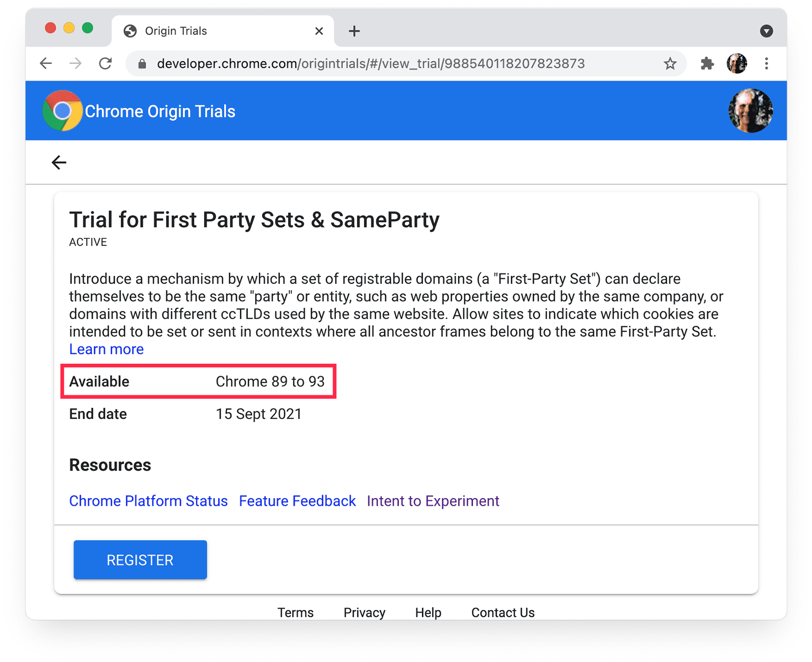The height and width of the screenshot is (662, 812).
Task: Bookmark the page via the star icon
Action: pyautogui.click(x=670, y=63)
